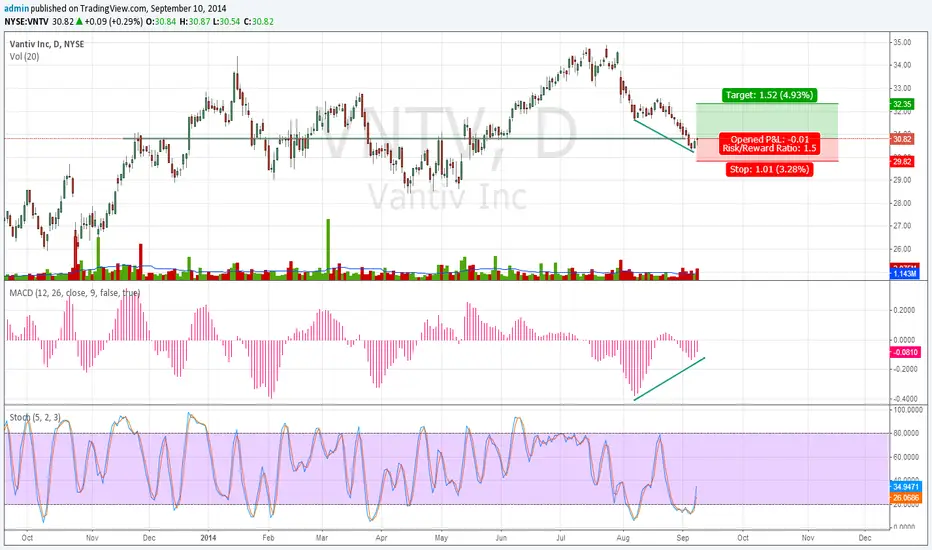Select the Opened P&L Risk/Reward Ratio box
This screenshot has height=550, width=932.
coord(770,144)
